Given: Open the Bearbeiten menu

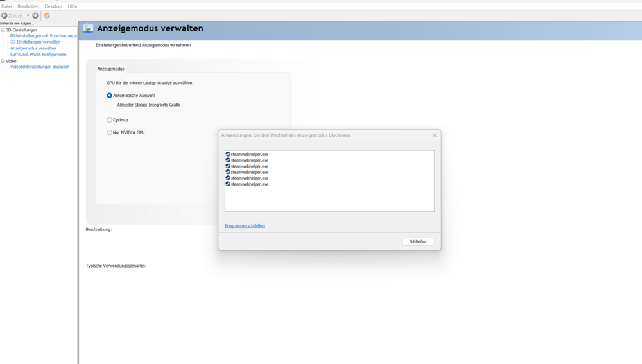Looking at the screenshot, I should 28,6.
